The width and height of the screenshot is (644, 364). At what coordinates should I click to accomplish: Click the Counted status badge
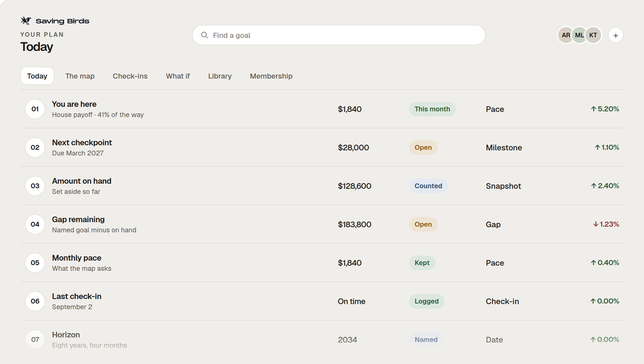[x=428, y=186]
